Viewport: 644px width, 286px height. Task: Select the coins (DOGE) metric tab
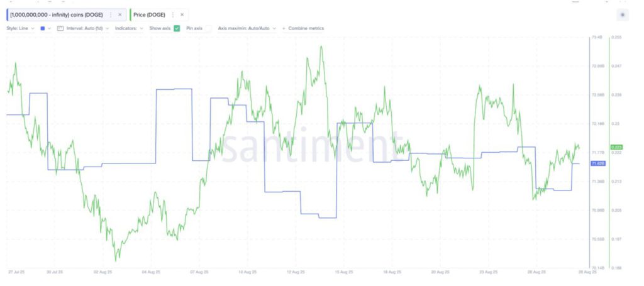pyautogui.click(x=57, y=14)
